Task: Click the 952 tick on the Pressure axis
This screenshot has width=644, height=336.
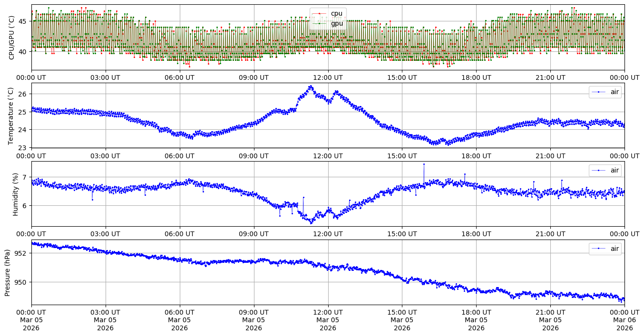Action: click(22, 253)
